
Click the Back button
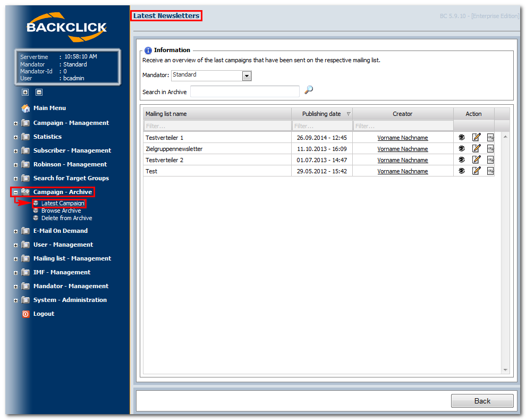click(x=482, y=401)
